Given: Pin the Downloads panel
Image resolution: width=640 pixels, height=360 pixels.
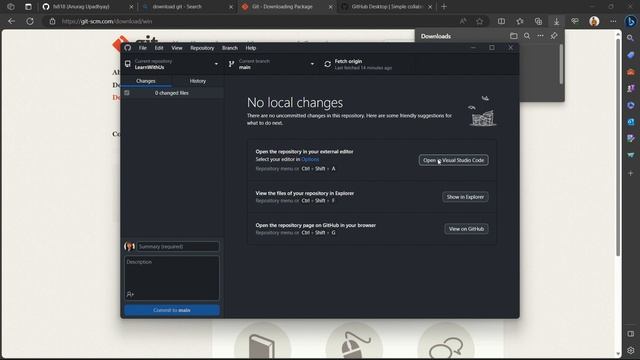Looking at the screenshot, I should [x=554, y=36].
